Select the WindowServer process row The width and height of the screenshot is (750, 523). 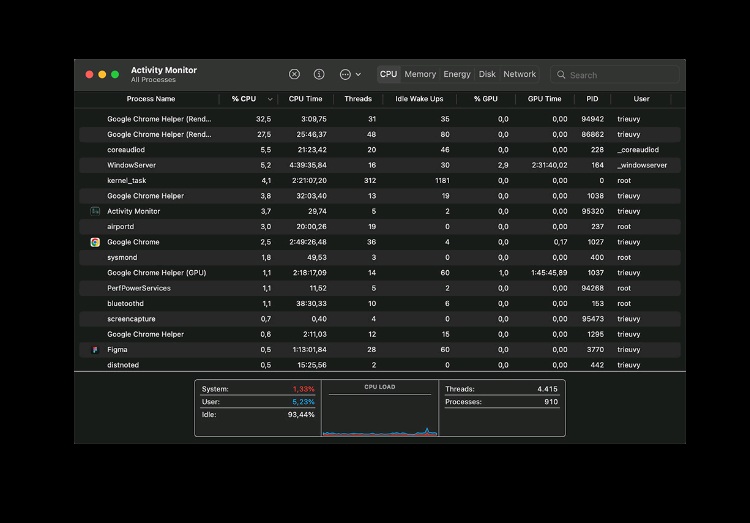point(380,165)
